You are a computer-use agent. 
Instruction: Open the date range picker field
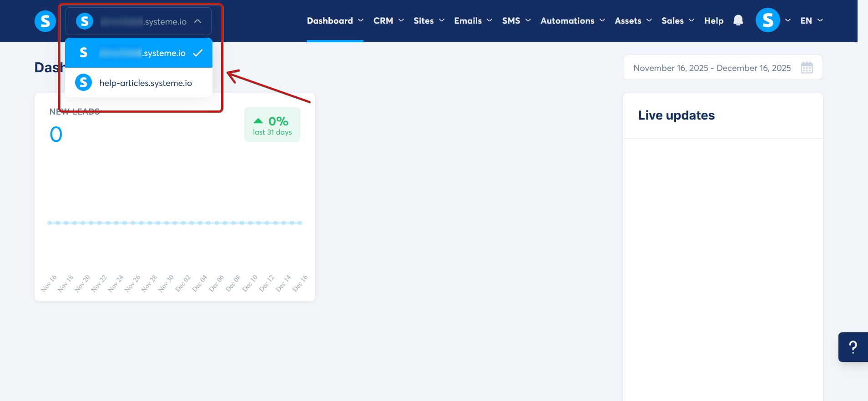722,68
